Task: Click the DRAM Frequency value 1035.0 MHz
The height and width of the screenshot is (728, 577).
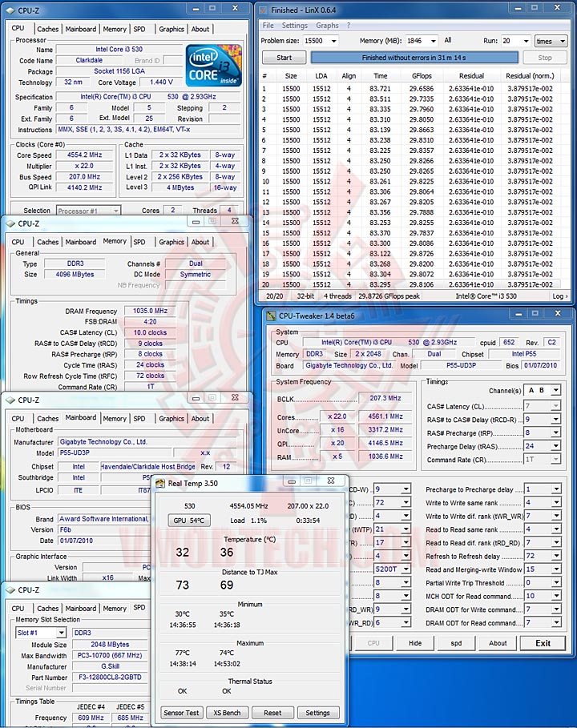Action: pos(150,311)
